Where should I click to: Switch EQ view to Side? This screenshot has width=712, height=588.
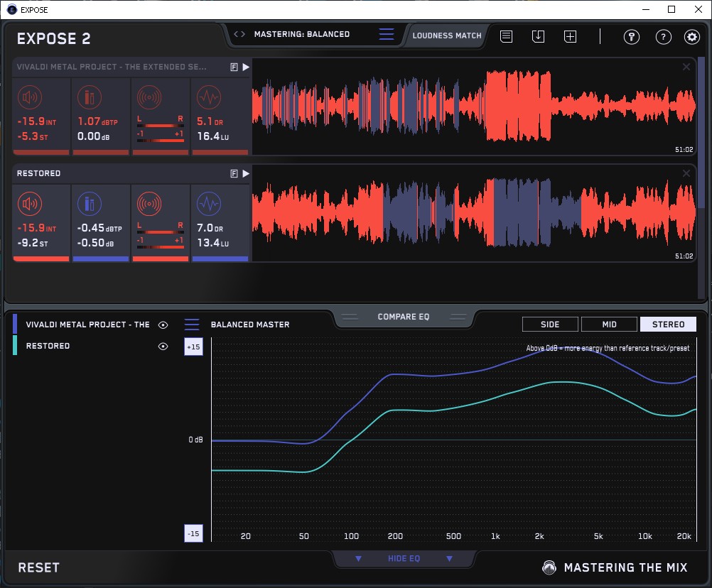click(551, 325)
